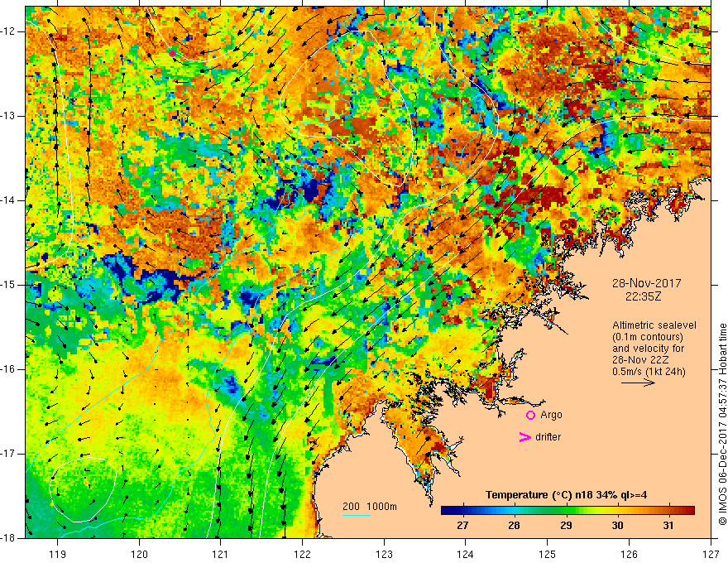Click the latitude label -12
Image resolution: width=728 pixels, height=563 pixels.
pyautogui.click(x=9, y=31)
